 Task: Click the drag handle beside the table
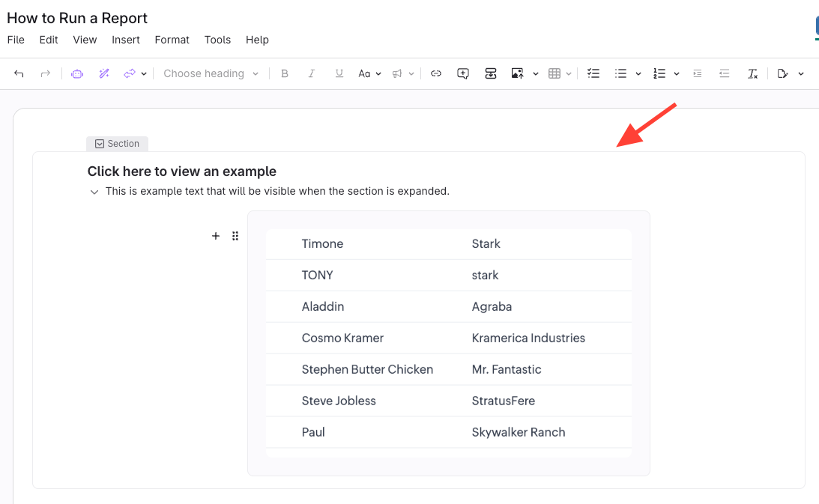pos(235,236)
